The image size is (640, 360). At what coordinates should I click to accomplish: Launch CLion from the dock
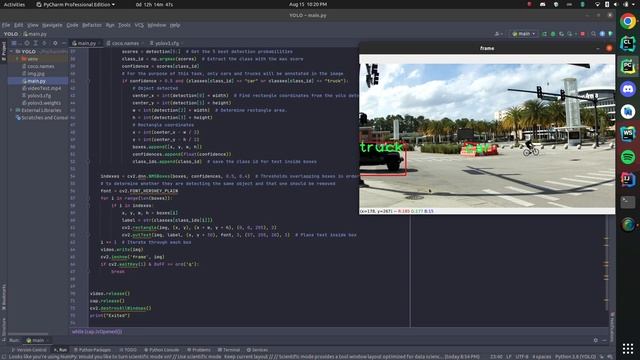pyautogui.click(x=628, y=44)
